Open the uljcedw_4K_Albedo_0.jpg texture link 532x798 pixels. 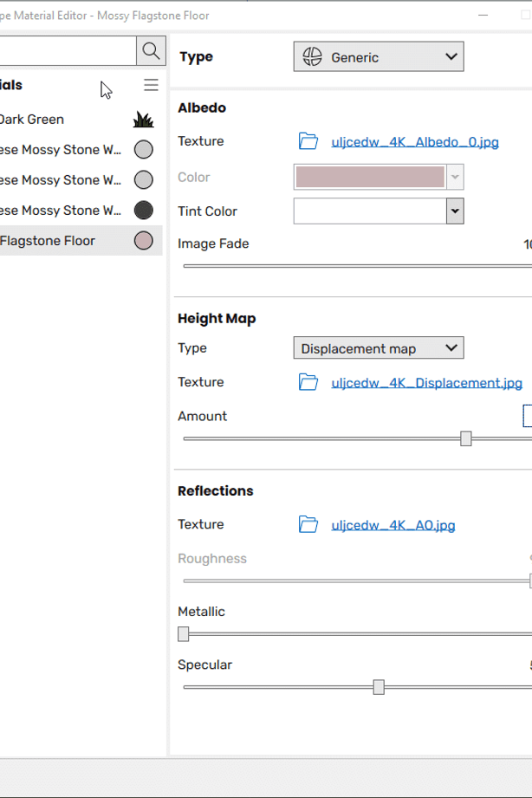pyautogui.click(x=415, y=142)
